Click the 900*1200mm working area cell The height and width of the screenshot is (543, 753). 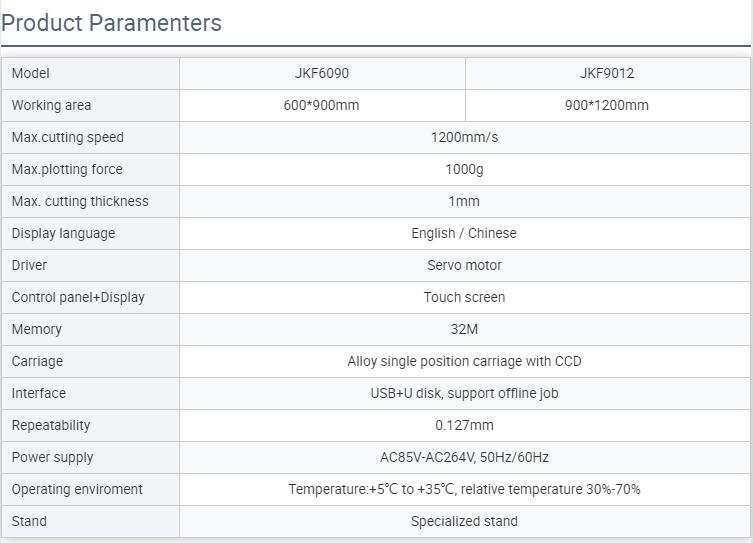607,105
